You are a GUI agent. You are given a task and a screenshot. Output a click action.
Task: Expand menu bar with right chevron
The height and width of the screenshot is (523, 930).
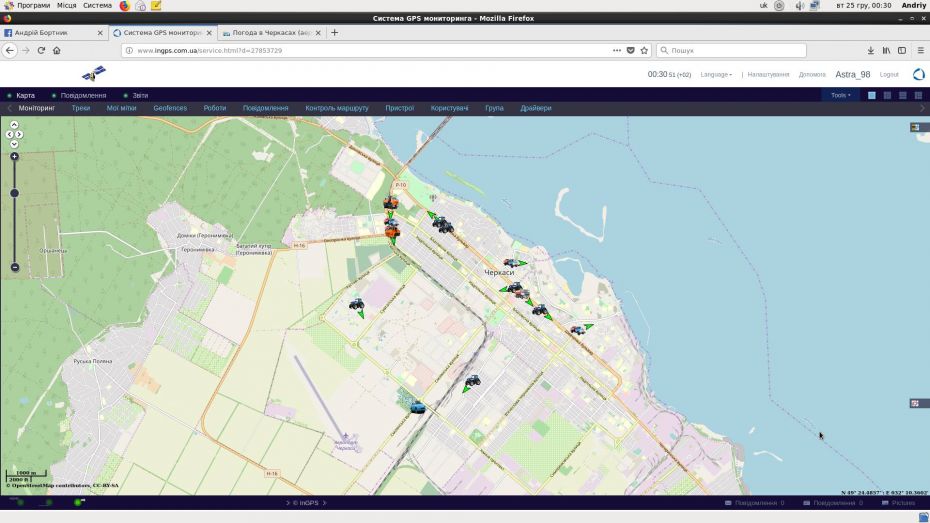point(922,109)
